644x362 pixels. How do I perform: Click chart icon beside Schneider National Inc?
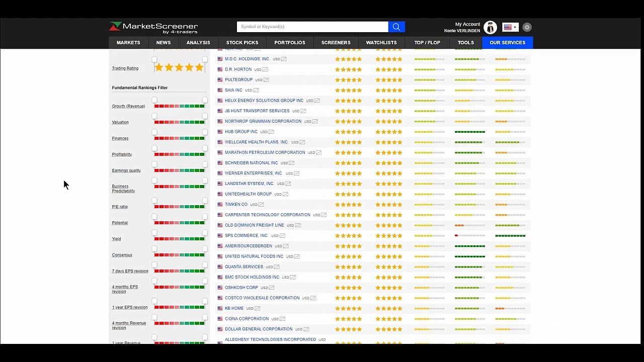[291, 163]
